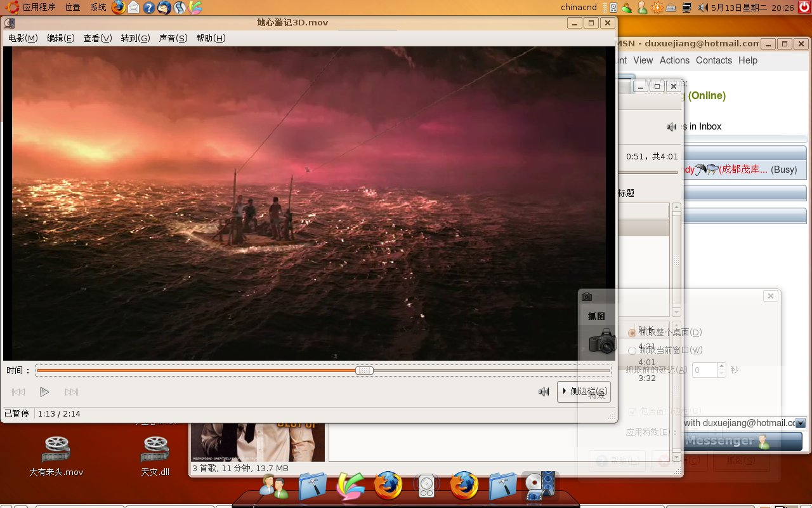Image resolution: width=812 pixels, height=508 pixels.
Task: Click the album cover thumbnail in music player
Action: [257, 441]
